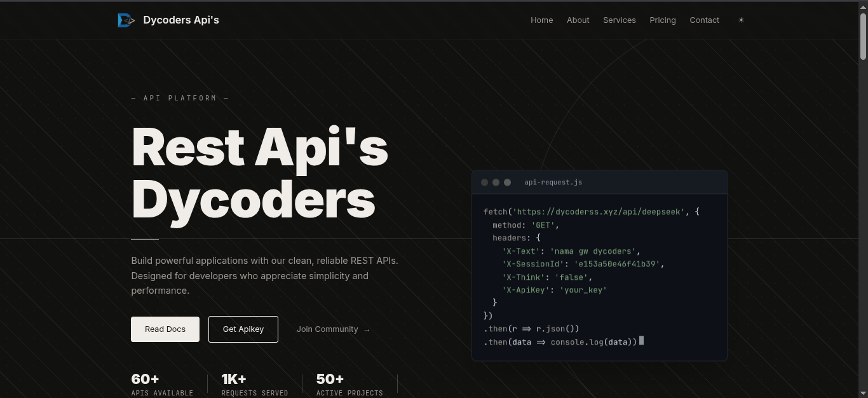
Task: Follow the Join Community link
Action: pos(333,329)
